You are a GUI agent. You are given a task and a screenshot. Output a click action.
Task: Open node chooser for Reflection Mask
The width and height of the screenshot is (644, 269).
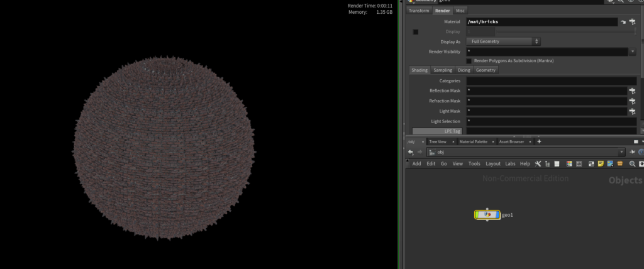(x=632, y=91)
